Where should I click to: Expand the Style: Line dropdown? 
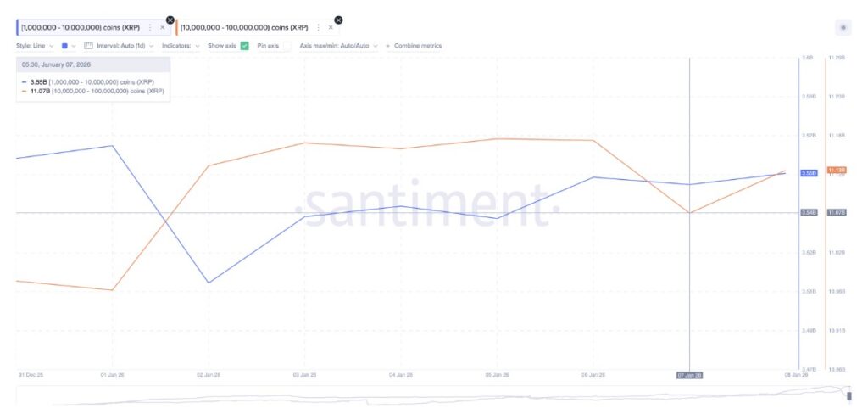click(x=35, y=46)
